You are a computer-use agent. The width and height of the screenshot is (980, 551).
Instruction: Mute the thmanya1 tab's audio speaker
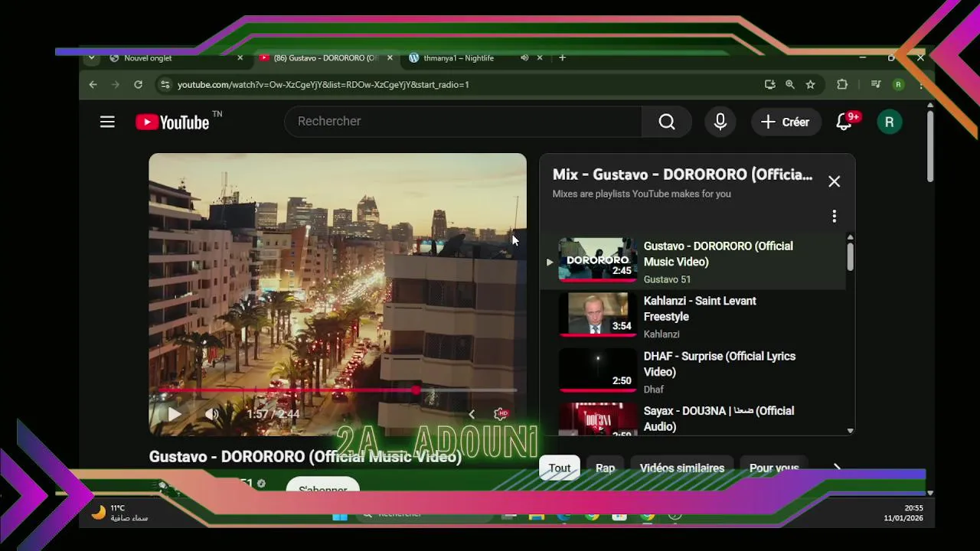(524, 58)
